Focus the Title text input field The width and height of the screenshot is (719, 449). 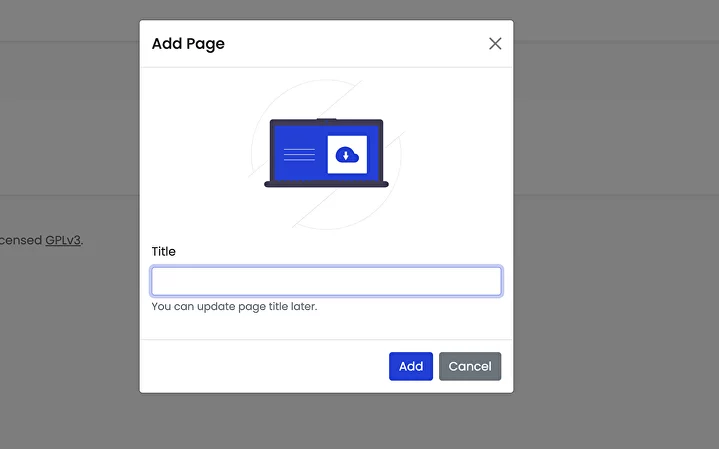[x=326, y=281]
